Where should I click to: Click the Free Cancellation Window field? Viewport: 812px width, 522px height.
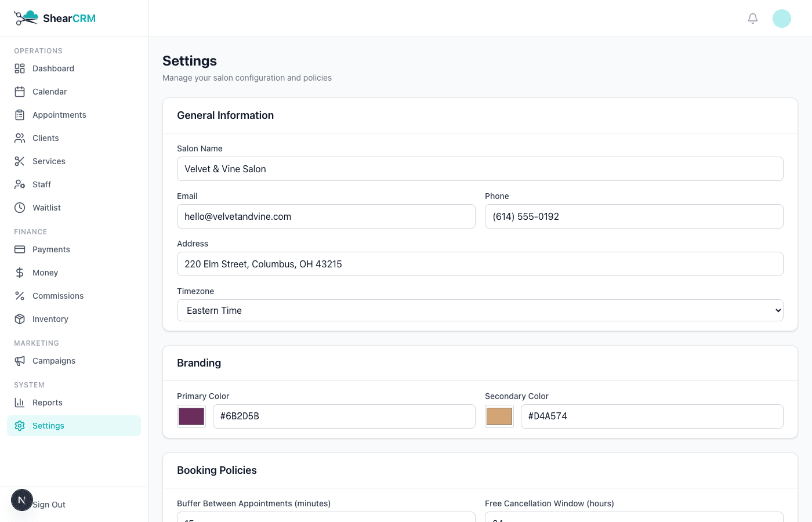pyautogui.click(x=634, y=517)
